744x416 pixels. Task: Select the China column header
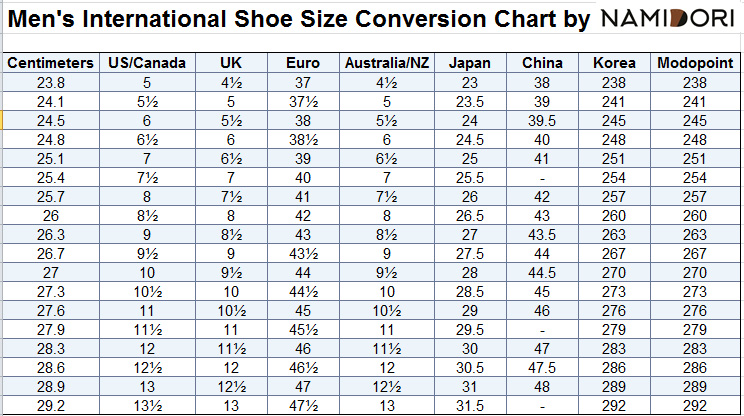coord(541,63)
